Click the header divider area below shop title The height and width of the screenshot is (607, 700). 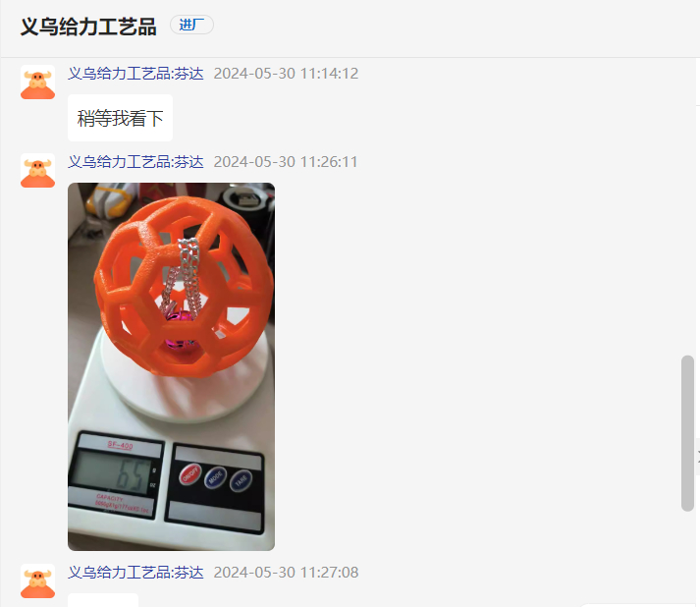pos(350,57)
